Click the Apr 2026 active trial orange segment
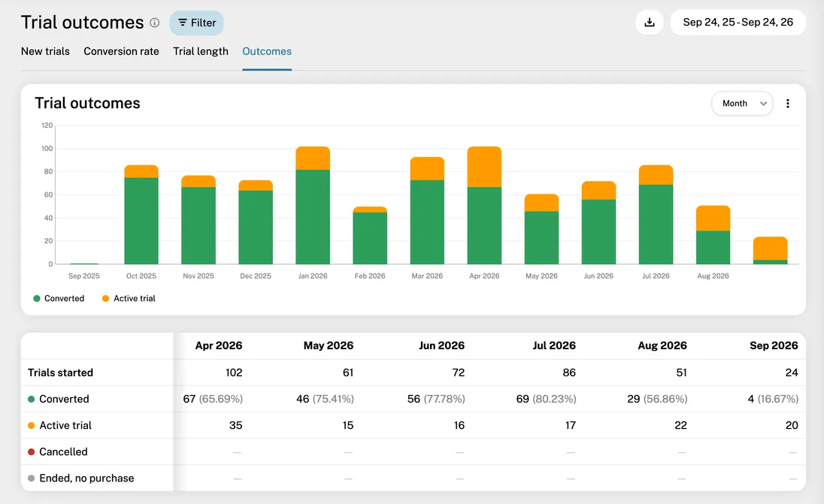 484,167
